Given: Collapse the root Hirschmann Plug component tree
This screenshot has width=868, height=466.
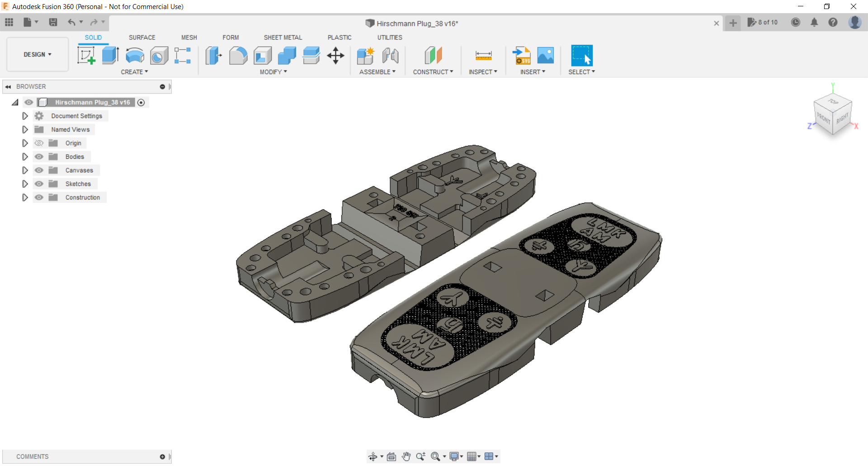Looking at the screenshot, I should click(x=15, y=102).
